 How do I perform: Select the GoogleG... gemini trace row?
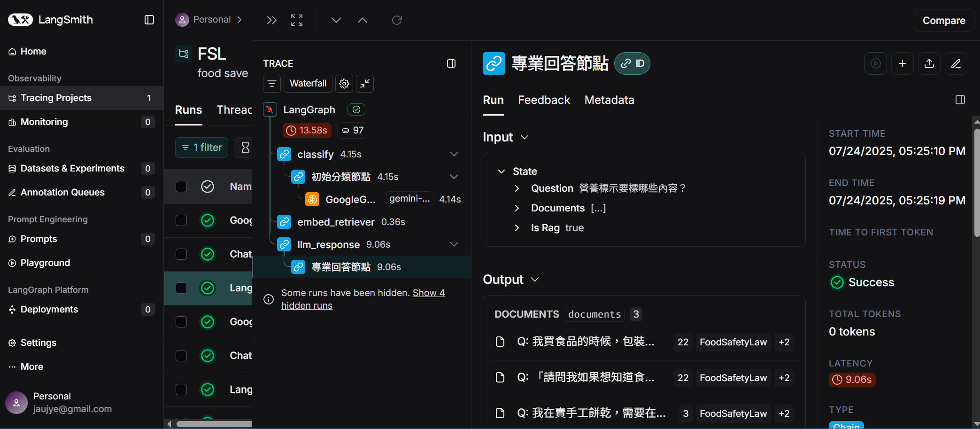(x=362, y=199)
